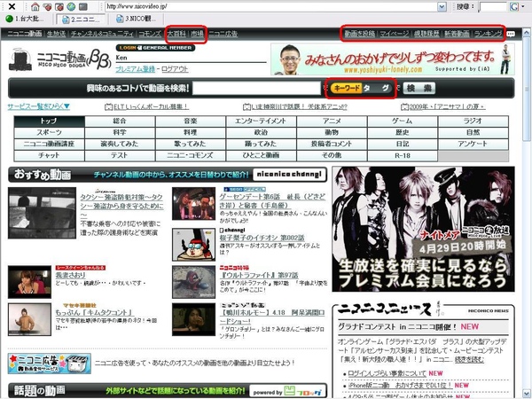
Task: Open the 音楽 category tab
Action: pyautogui.click(x=191, y=121)
